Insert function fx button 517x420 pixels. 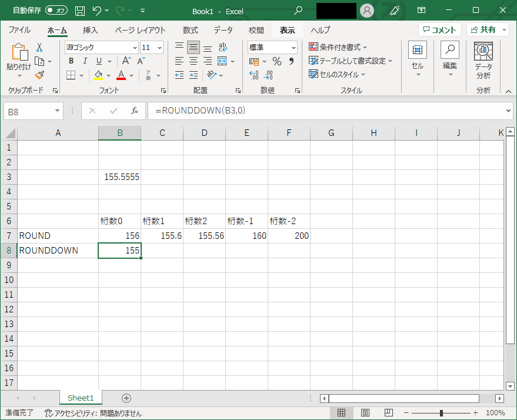point(135,111)
